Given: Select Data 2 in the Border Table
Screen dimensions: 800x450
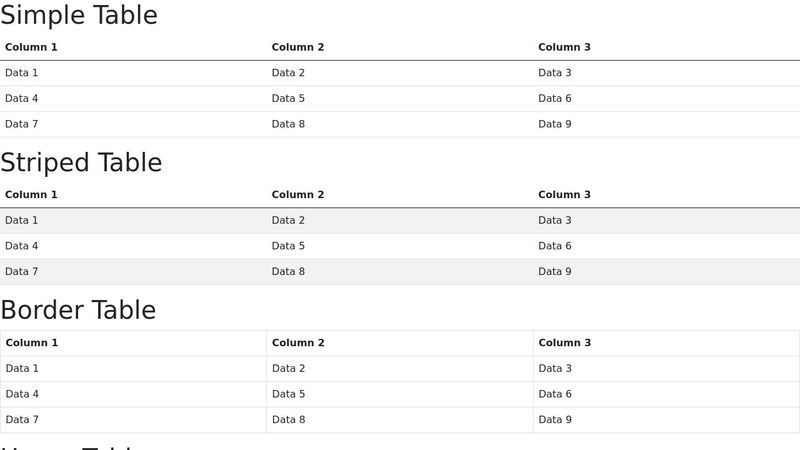Looking at the screenshot, I should coord(289,368).
